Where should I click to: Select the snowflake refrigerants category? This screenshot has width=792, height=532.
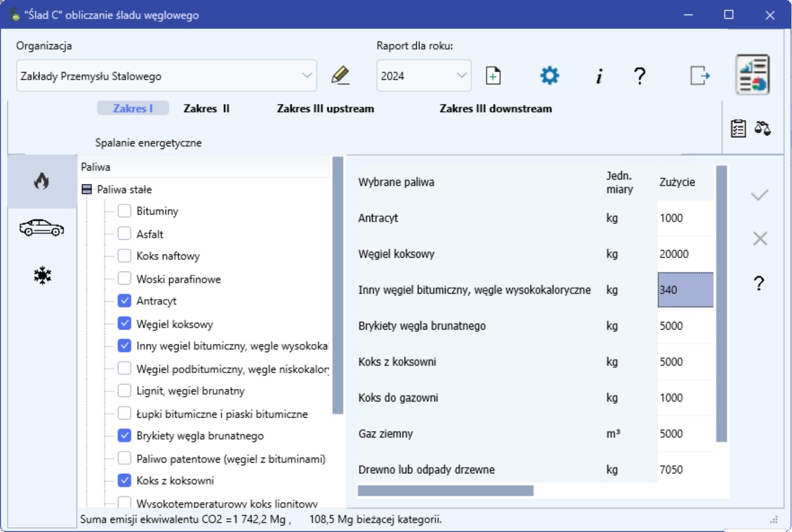[42, 276]
